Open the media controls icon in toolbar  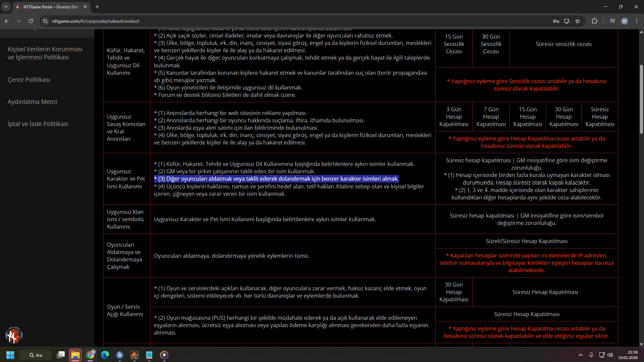click(612, 21)
